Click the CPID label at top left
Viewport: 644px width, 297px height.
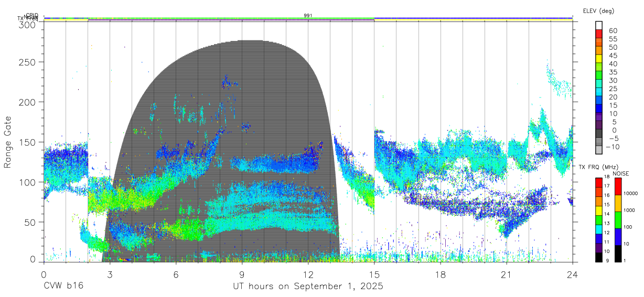(x=31, y=16)
